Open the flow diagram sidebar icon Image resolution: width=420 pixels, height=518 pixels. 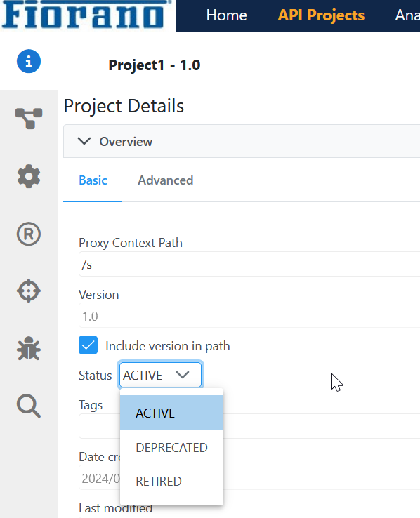coord(29,119)
